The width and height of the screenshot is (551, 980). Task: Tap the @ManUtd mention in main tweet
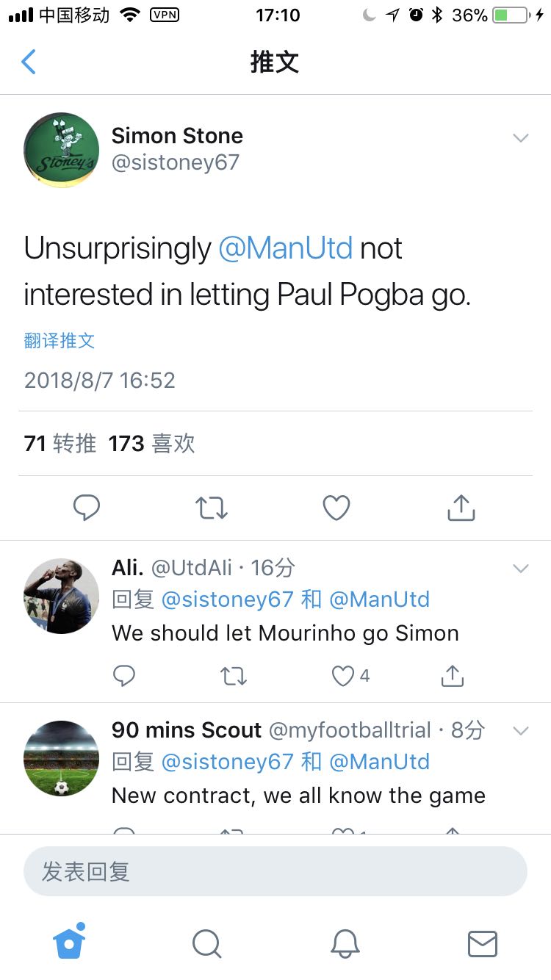coord(286,248)
